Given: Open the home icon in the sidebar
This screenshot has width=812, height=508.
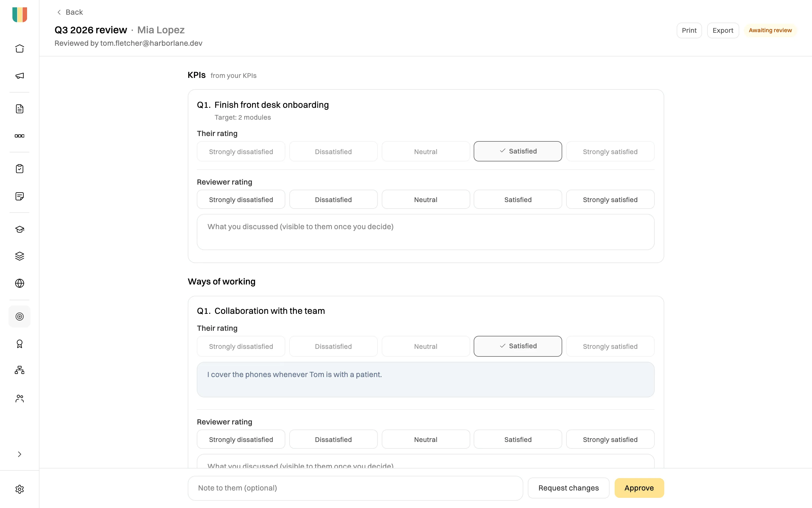Looking at the screenshot, I should (19, 49).
